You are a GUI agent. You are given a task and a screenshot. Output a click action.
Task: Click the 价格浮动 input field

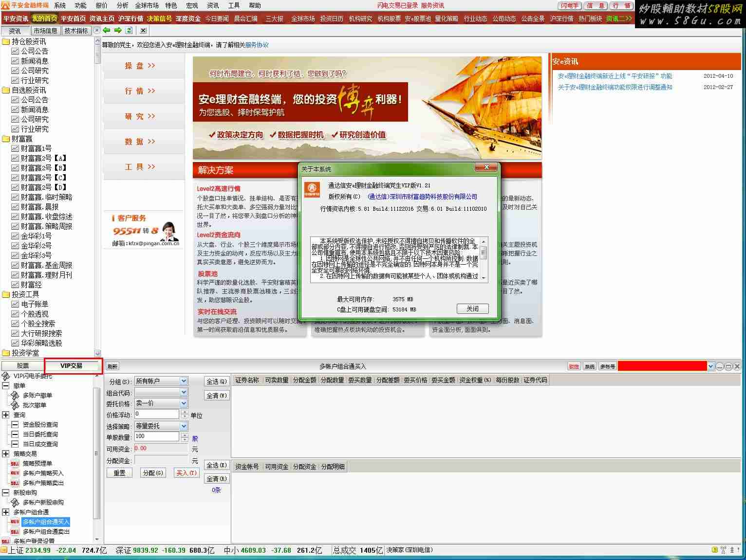157,414
